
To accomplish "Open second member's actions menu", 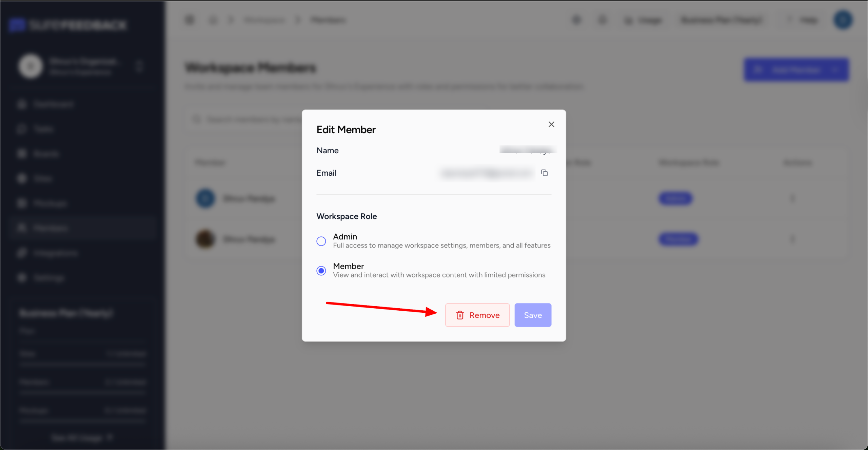I will (792, 239).
